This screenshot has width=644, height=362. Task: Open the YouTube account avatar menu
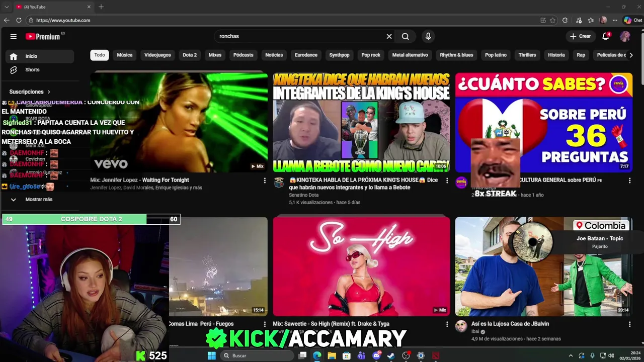tap(625, 36)
